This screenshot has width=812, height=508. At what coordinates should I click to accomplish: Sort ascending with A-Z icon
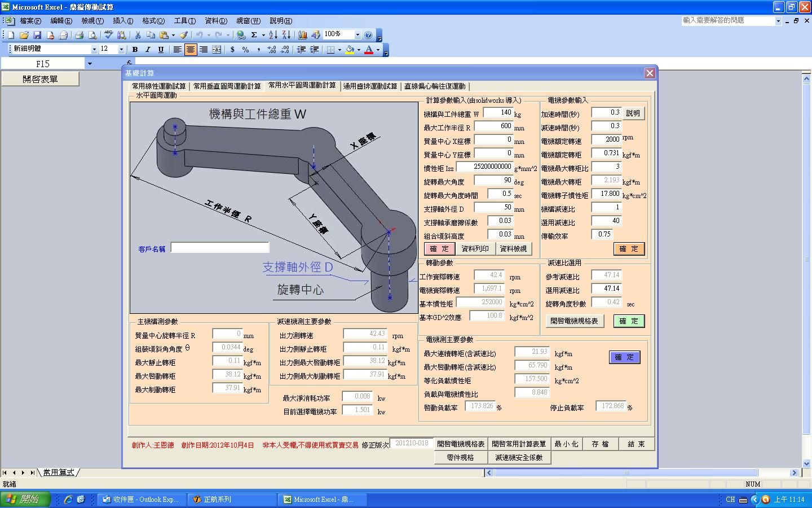pos(273,35)
